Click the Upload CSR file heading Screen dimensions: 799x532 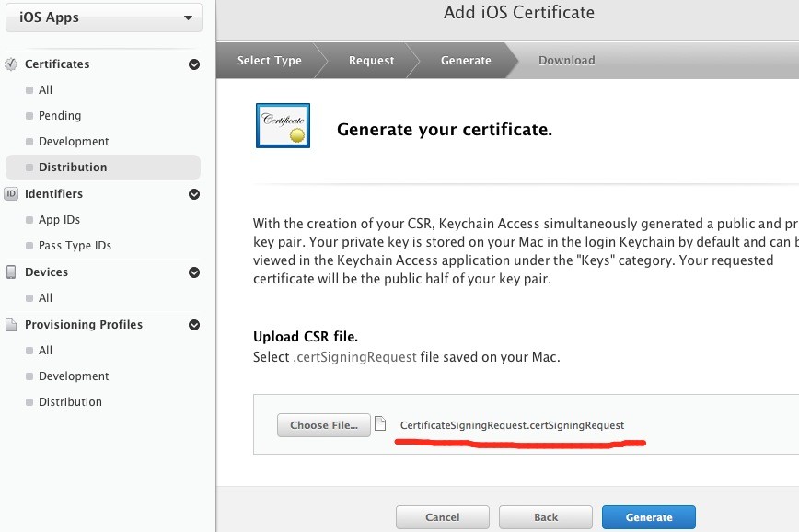point(306,336)
